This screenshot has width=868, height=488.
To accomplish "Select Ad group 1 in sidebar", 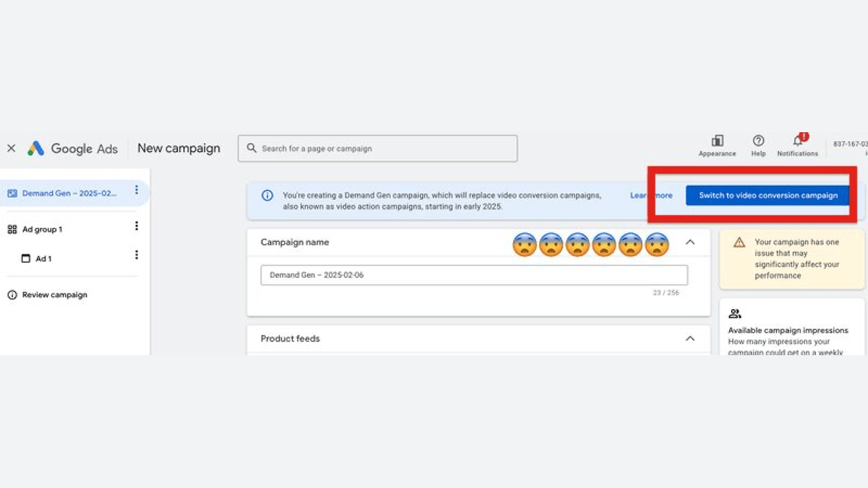I will [42, 230].
